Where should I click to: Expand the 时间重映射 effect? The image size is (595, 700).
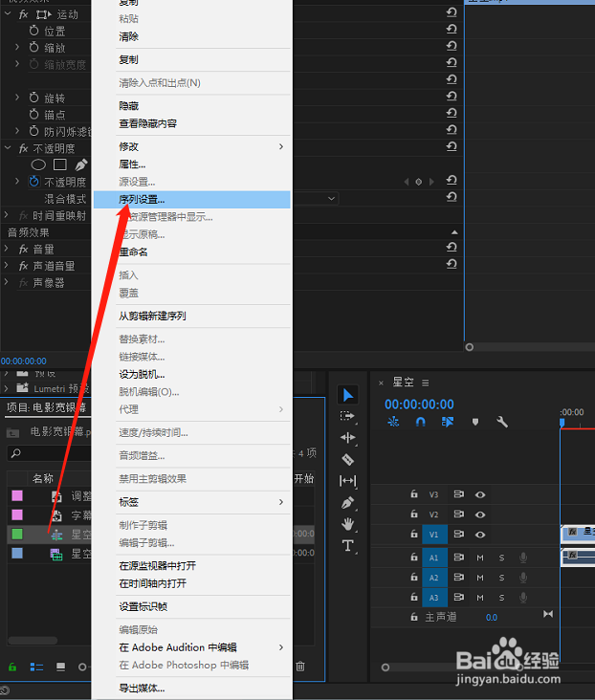coord(7,215)
